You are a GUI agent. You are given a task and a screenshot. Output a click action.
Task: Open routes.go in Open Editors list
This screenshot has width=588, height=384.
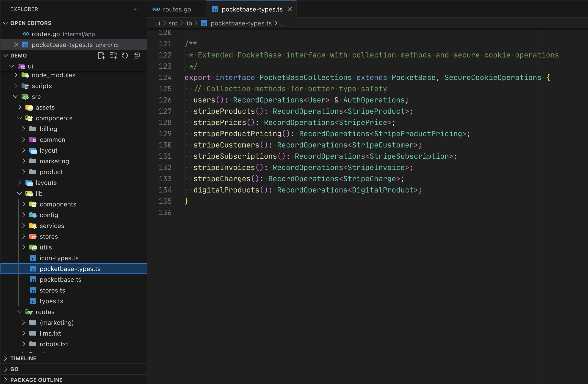click(74, 34)
